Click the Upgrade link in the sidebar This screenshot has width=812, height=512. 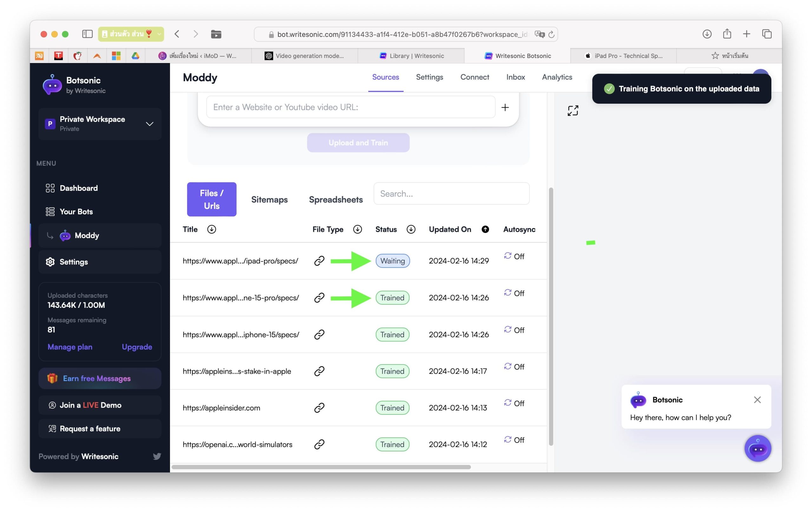point(137,347)
